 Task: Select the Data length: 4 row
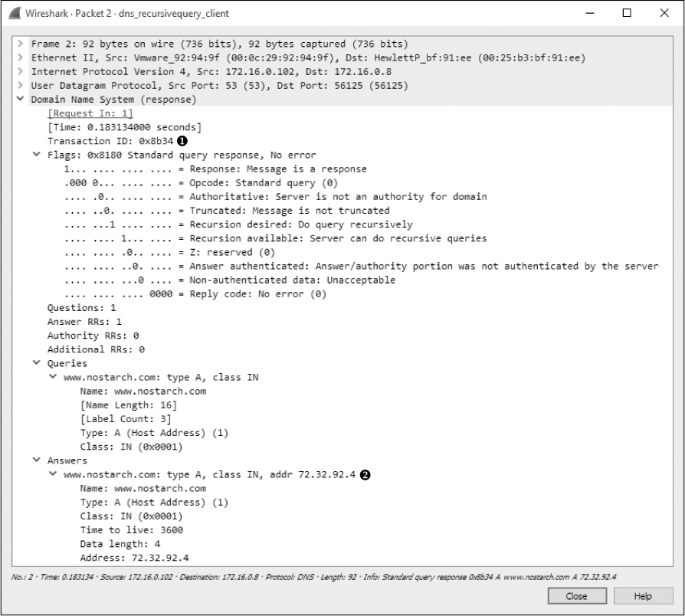coord(120,544)
